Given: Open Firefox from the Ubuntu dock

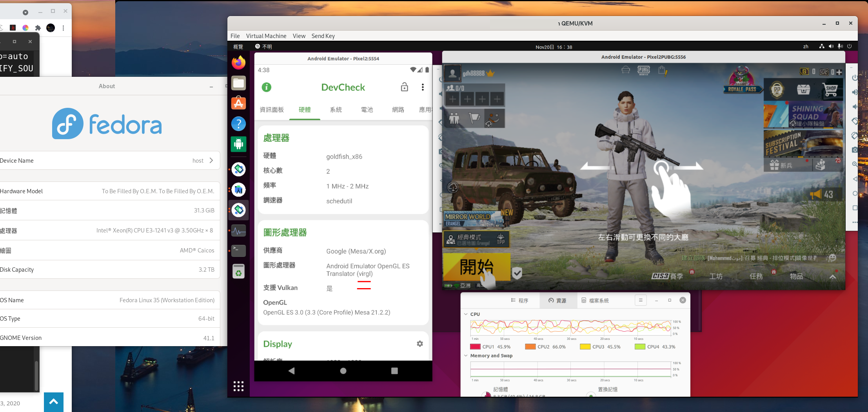Looking at the screenshot, I should coord(238,63).
